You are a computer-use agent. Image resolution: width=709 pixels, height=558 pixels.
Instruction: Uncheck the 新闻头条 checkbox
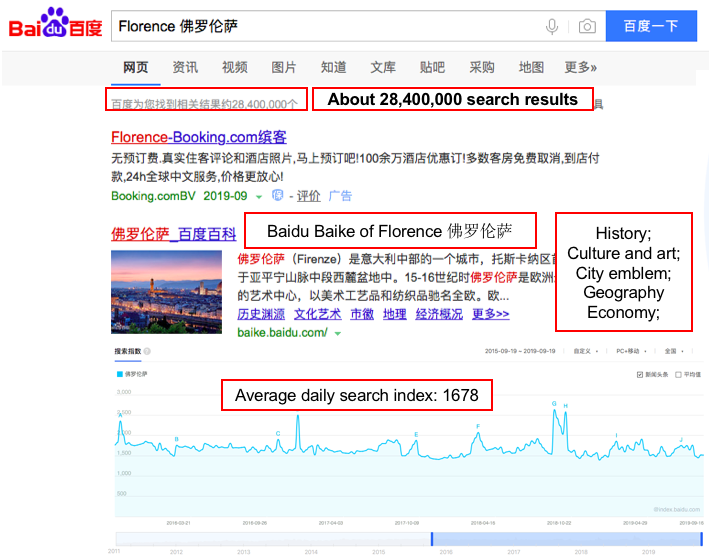pos(639,374)
